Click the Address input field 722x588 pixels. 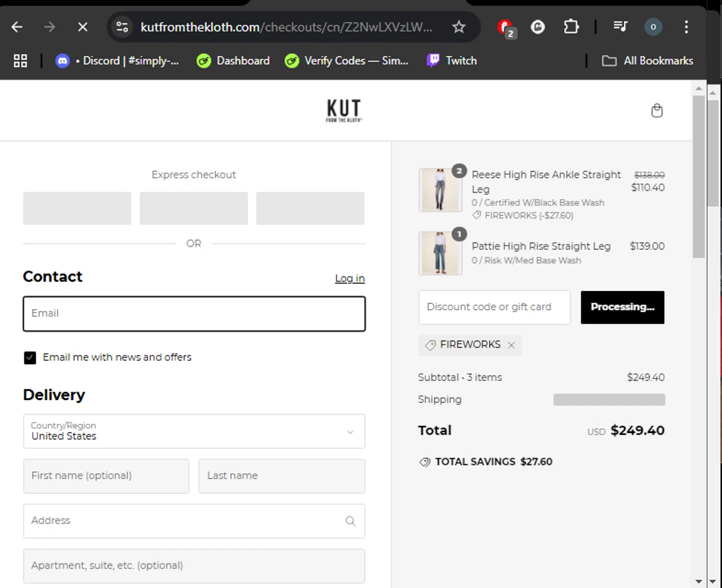[x=194, y=521]
